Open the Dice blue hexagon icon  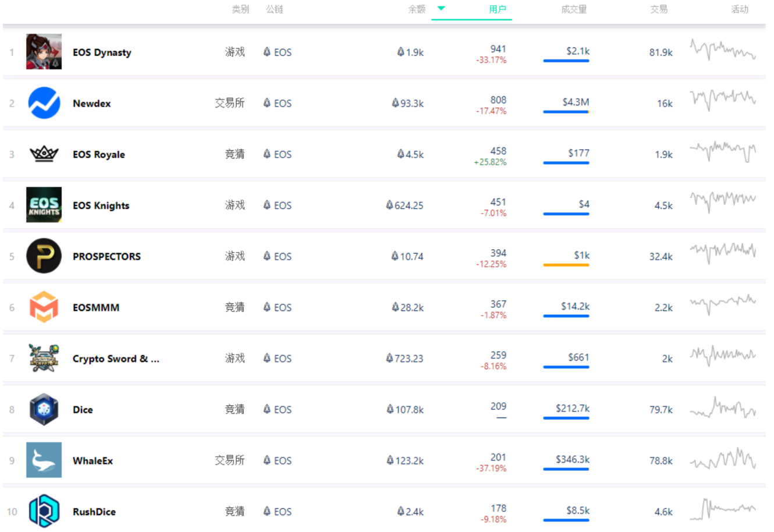[x=44, y=409]
